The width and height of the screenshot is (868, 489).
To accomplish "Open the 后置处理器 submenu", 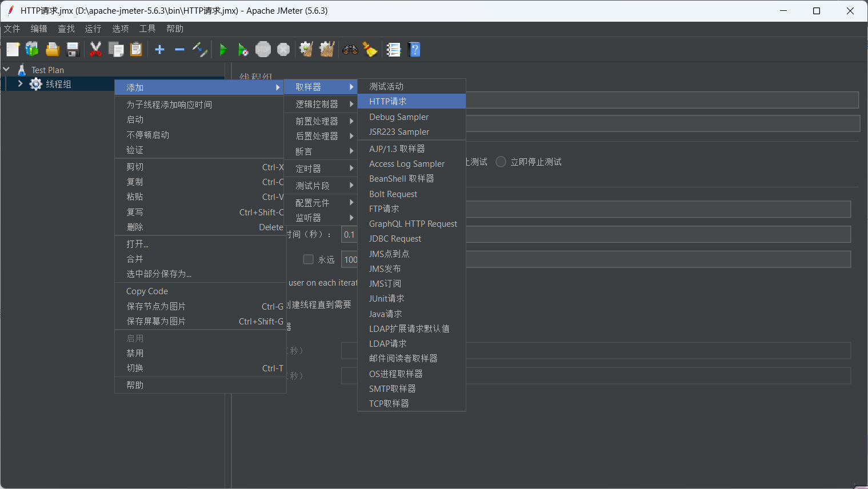I will 321,136.
